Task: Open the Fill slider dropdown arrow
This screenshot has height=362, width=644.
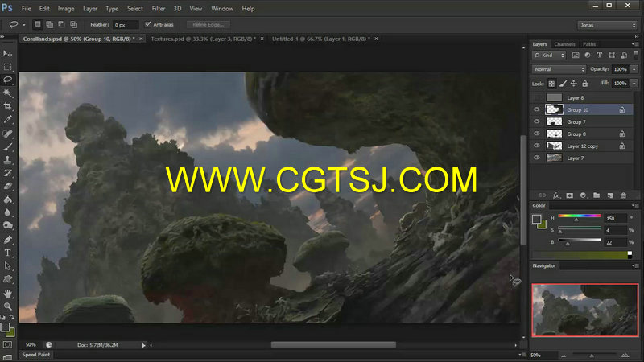Action: point(634,84)
